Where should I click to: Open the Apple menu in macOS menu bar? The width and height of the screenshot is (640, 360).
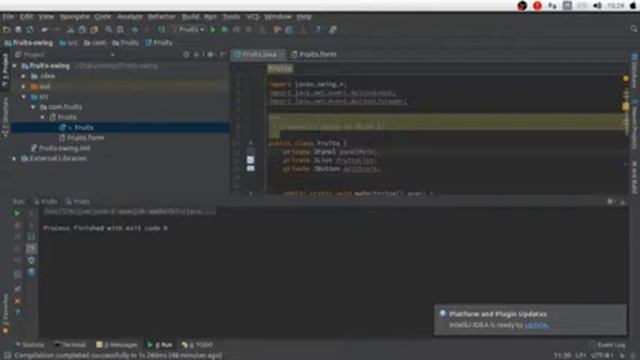tap(633, 6)
